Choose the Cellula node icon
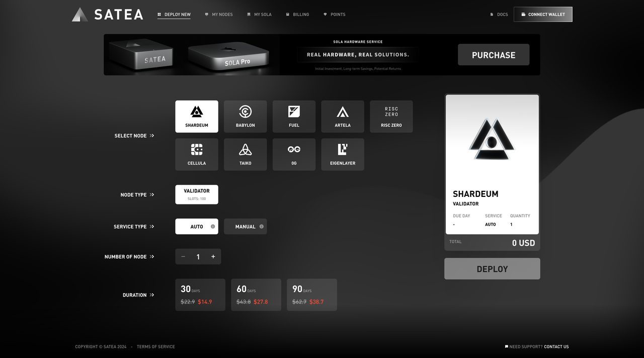This screenshot has width=644, height=358. point(197,150)
